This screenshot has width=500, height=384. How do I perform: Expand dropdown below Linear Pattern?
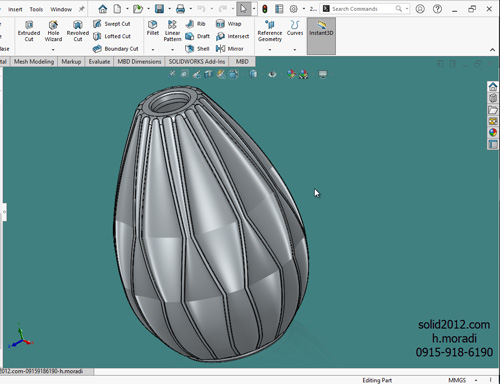pyautogui.click(x=172, y=50)
